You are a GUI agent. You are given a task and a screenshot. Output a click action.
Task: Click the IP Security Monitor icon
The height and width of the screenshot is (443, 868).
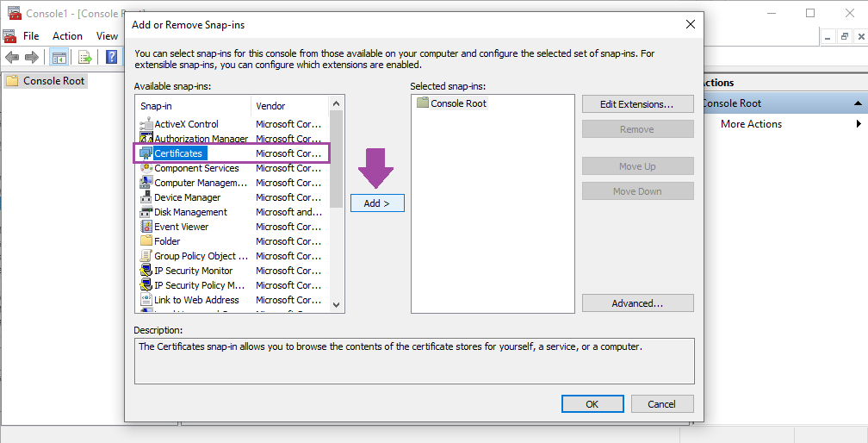click(x=146, y=271)
